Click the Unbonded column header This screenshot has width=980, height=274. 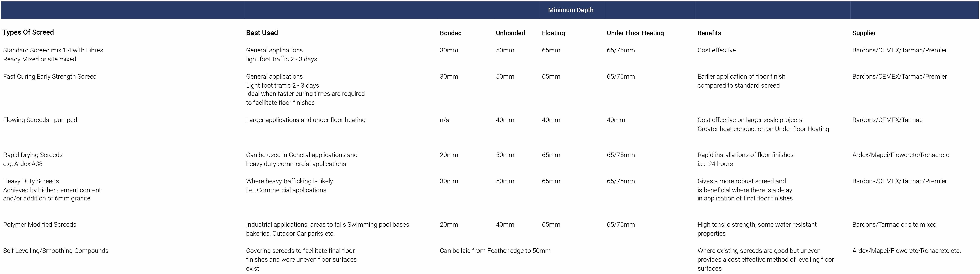(x=510, y=33)
